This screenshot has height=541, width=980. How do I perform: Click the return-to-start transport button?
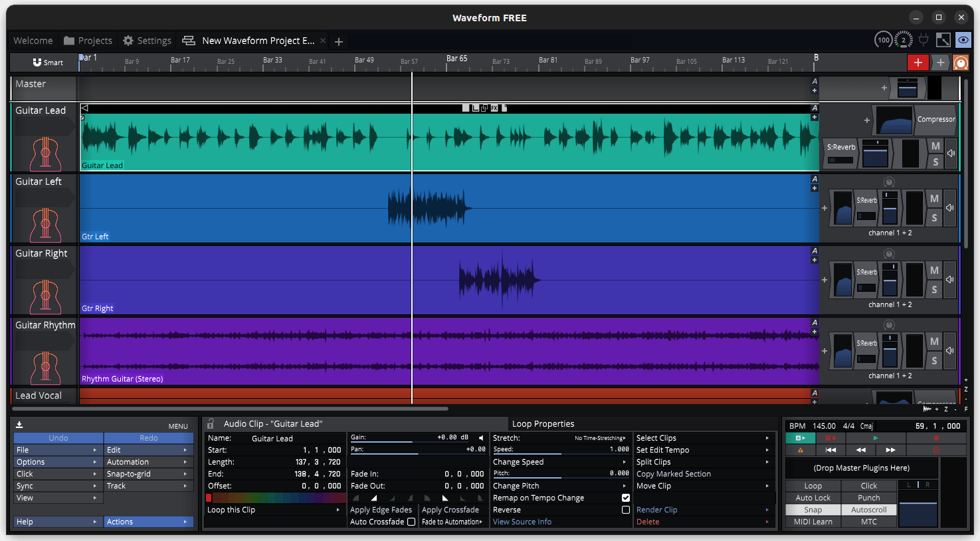(831, 450)
